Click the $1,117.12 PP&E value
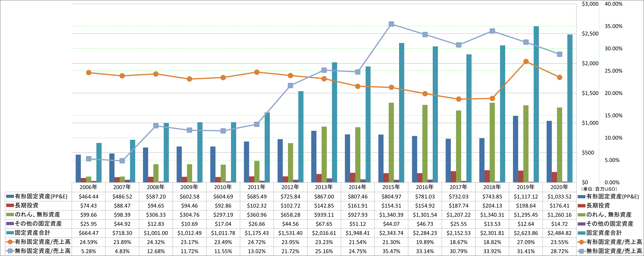The width and height of the screenshot is (644, 256). [526, 196]
